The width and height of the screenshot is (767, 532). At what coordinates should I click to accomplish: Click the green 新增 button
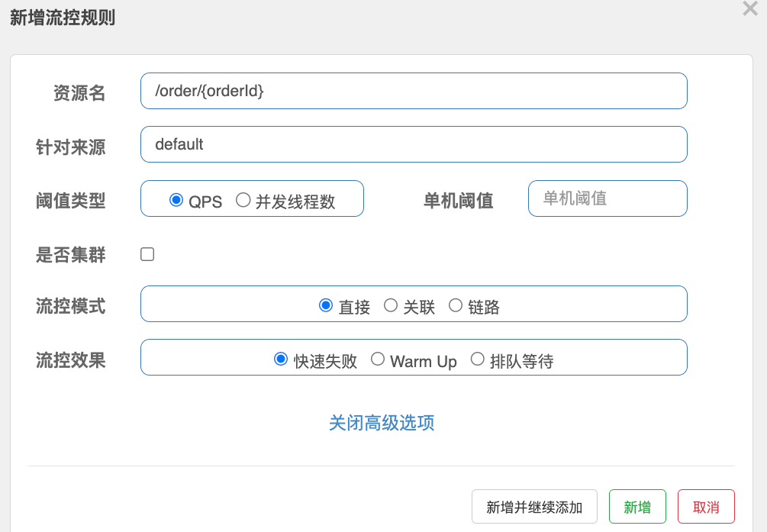637,507
